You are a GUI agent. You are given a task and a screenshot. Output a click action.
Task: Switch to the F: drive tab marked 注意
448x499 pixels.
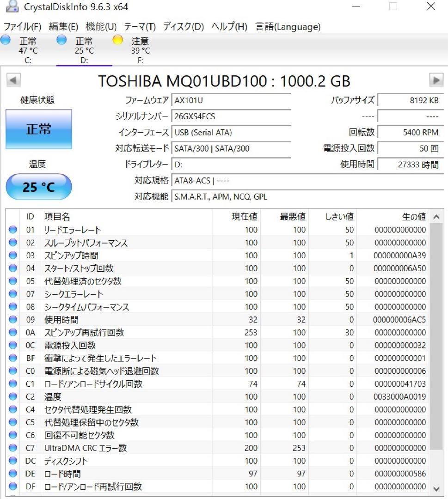click(x=141, y=50)
